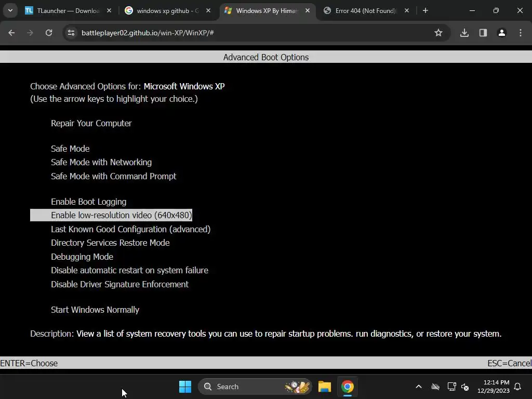Viewport: 532px width, 399px height.
Task: Go back with the browser back arrow
Action: [11, 33]
